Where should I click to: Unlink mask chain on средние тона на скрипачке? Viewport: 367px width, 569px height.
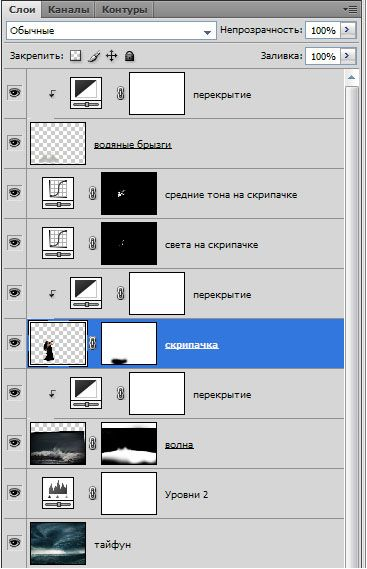click(93, 193)
